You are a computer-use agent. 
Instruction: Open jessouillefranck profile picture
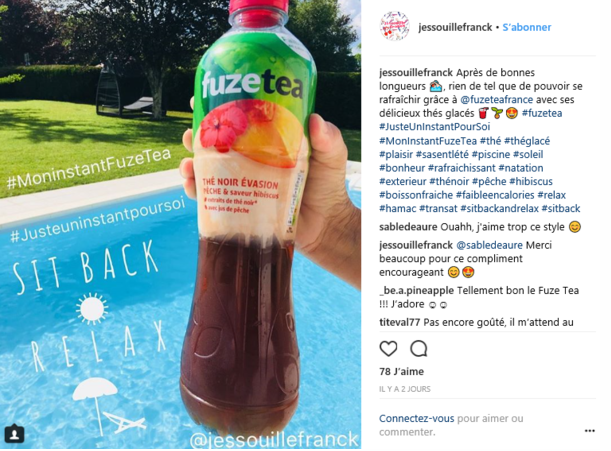point(394,27)
